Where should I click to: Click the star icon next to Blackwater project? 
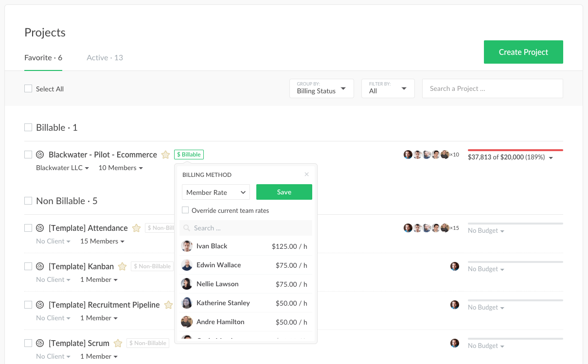[x=165, y=155]
